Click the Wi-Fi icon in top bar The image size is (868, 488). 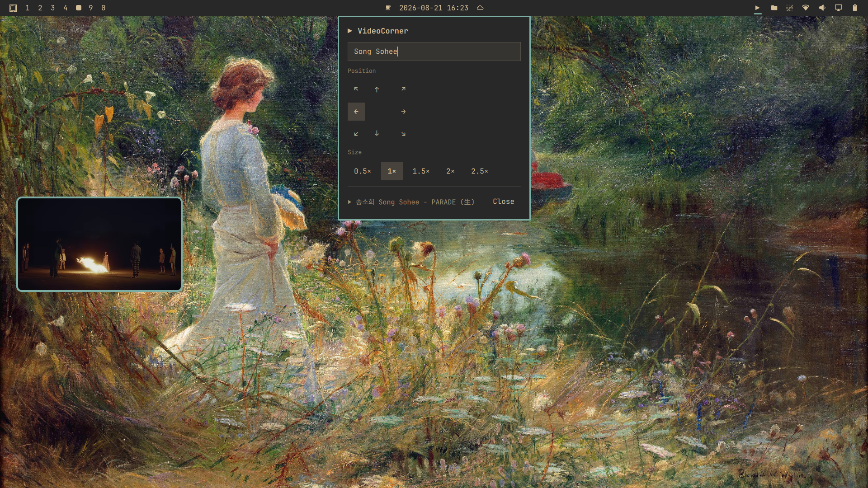point(806,8)
